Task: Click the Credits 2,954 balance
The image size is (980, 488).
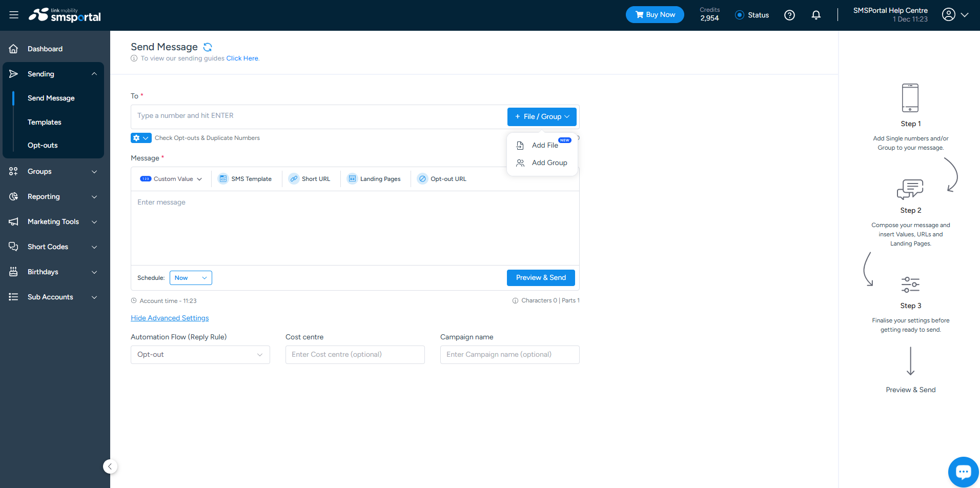Action: click(x=709, y=14)
